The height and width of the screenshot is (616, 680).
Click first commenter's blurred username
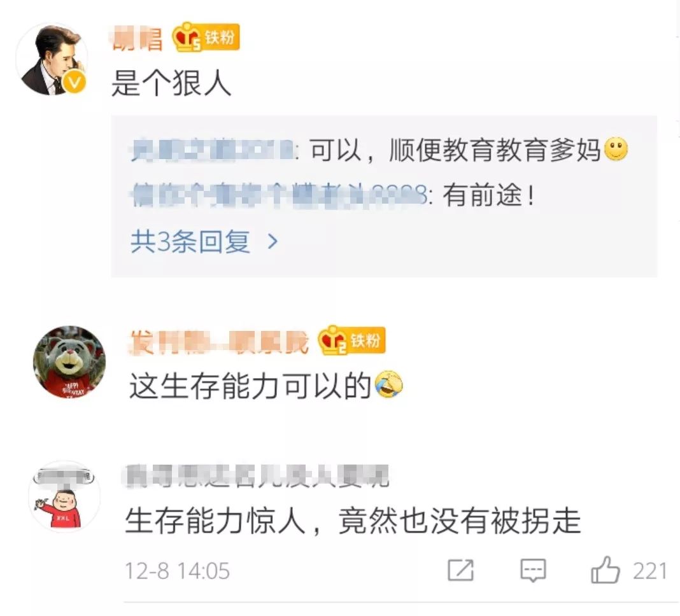coord(138,38)
